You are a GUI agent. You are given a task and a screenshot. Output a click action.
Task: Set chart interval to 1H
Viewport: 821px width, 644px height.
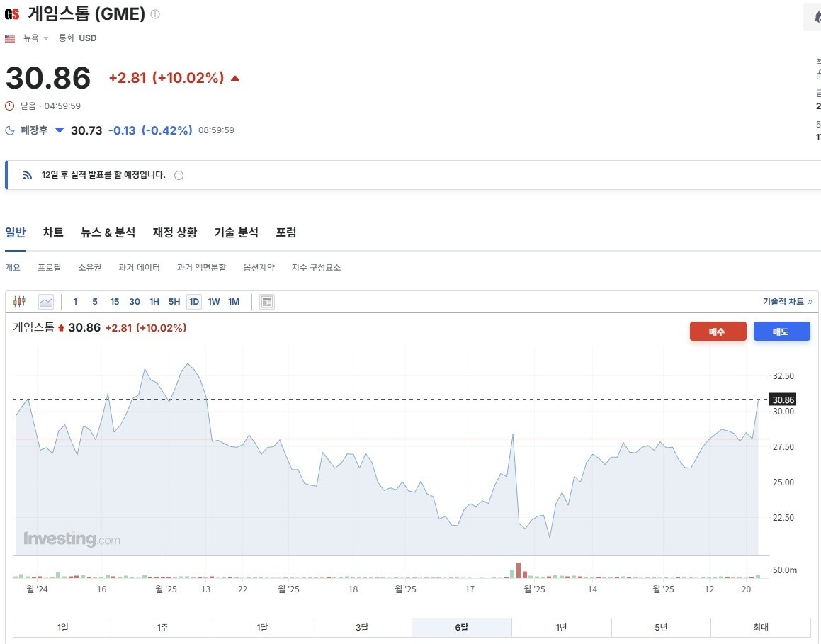pos(154,302)
